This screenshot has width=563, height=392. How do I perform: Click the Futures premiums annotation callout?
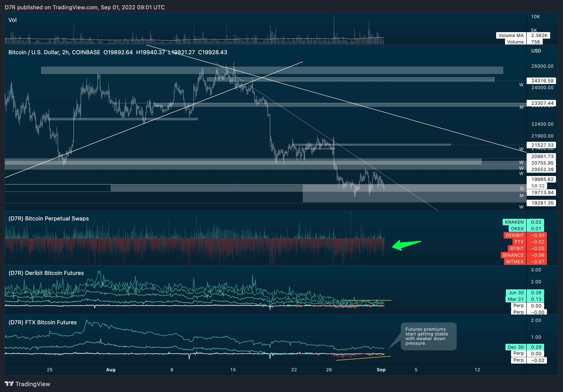tap(428, 336)
